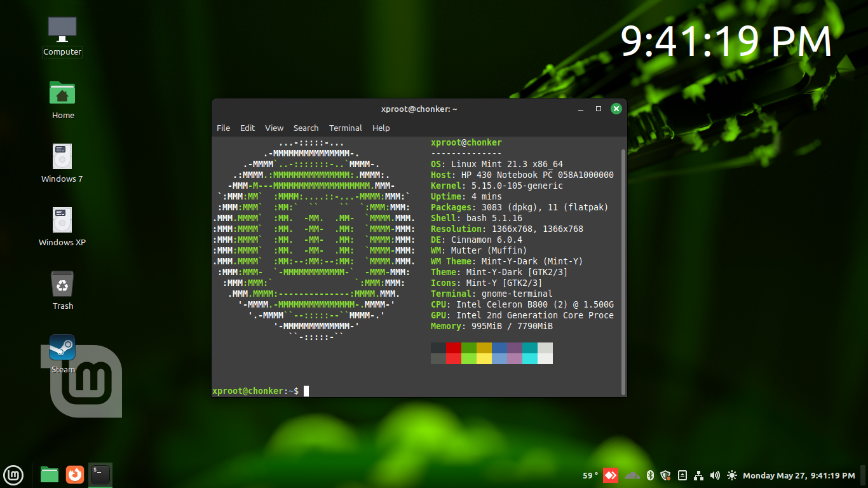This screenshot has width=868, height=488.
Task: Open the Trash from the desktop
Action: click(62, 284)
